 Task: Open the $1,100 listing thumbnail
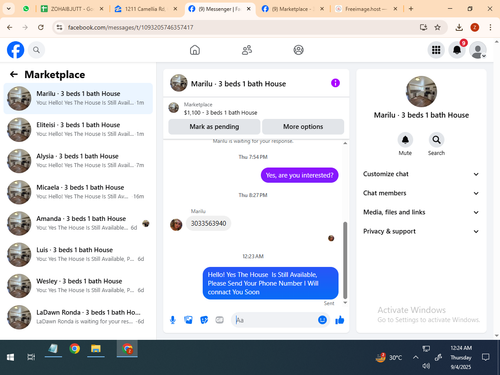(173, 108)
